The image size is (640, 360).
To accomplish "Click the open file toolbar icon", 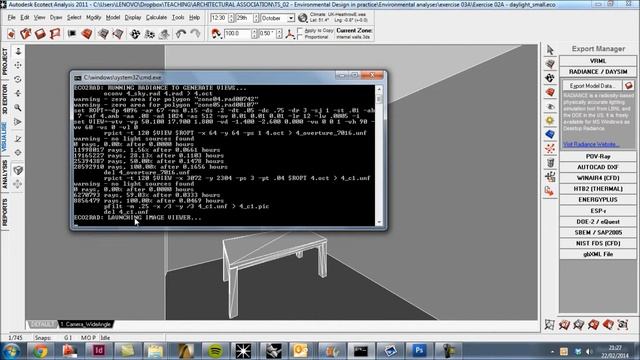I will (x=26, y=33).
